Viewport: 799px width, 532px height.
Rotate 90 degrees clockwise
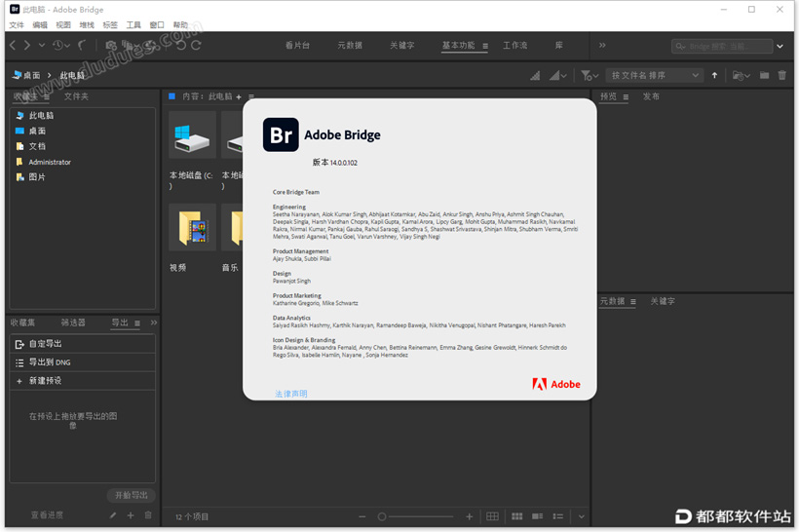tap(196, 46)
